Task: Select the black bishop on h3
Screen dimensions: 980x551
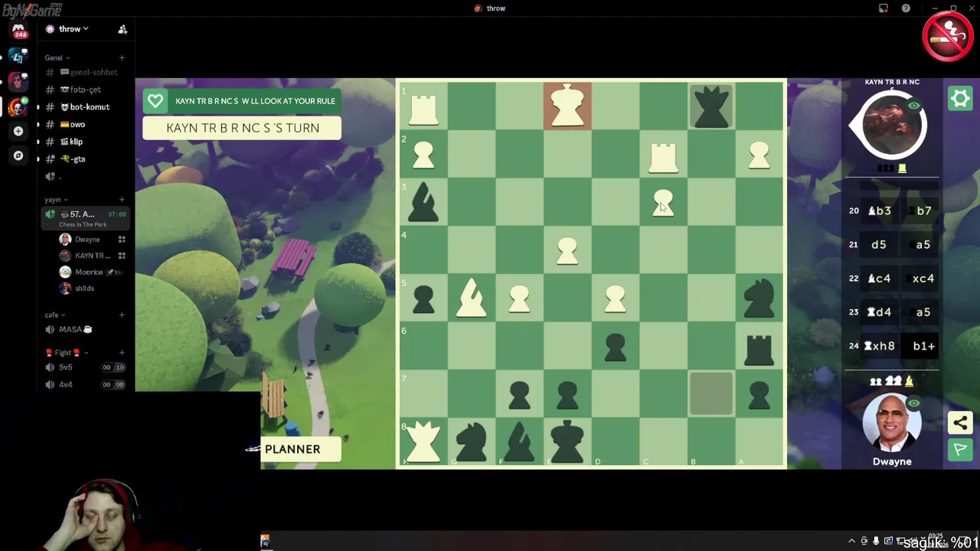Action: pos(423,202)
